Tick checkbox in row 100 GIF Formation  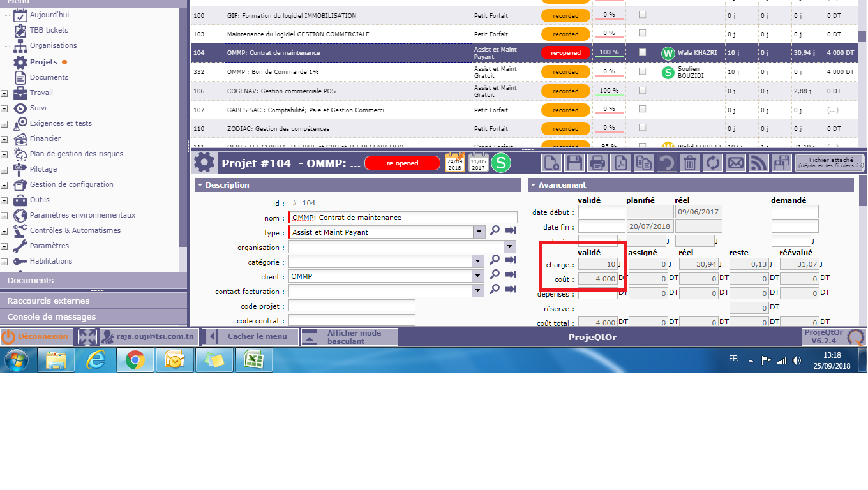(643, 15)
